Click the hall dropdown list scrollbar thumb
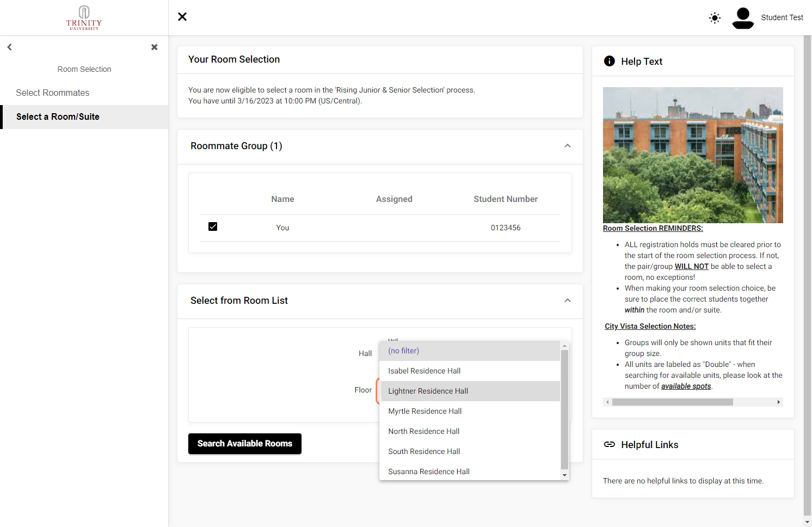812x527 pixels. point(564,409)
